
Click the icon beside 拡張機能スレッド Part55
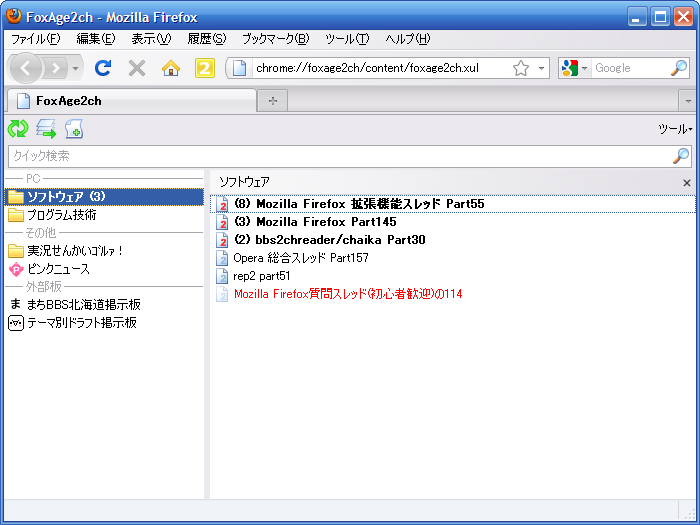tap(222, 204)
